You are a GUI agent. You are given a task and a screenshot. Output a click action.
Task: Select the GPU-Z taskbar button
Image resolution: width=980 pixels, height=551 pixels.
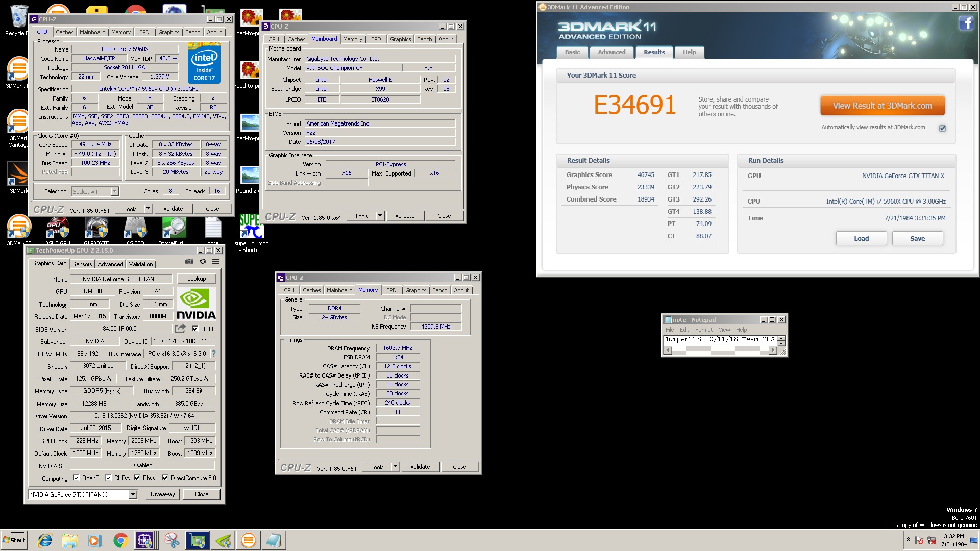pyautogui.click(x=197, y=540)
